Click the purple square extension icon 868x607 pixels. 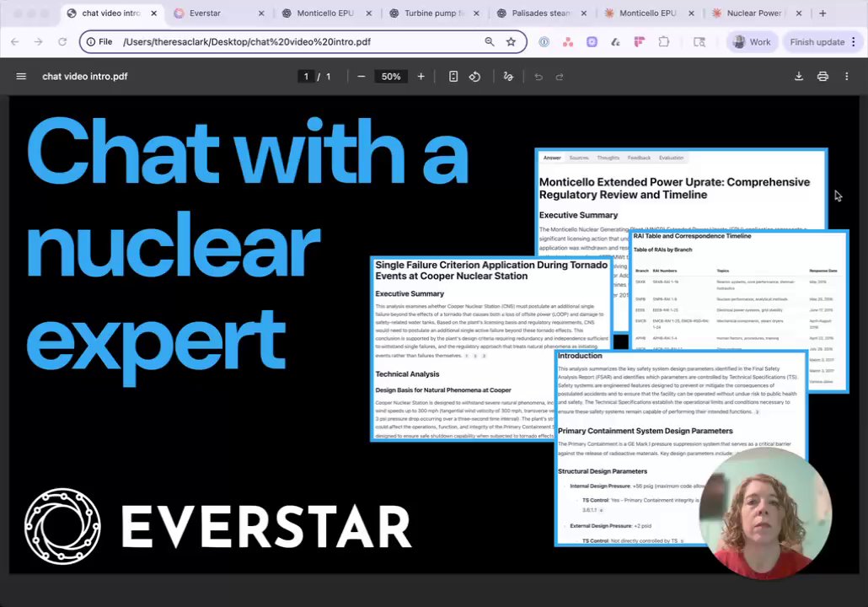point(592,41)
